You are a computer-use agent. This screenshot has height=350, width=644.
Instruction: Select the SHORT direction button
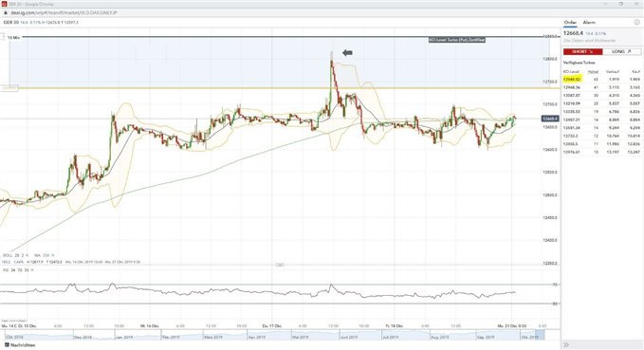pos(582,52)
